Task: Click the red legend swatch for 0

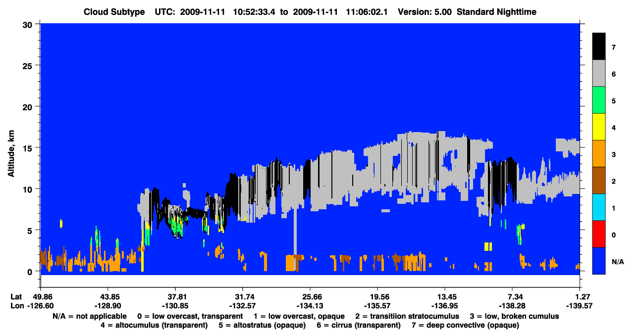Action: [x=599, y=234]
